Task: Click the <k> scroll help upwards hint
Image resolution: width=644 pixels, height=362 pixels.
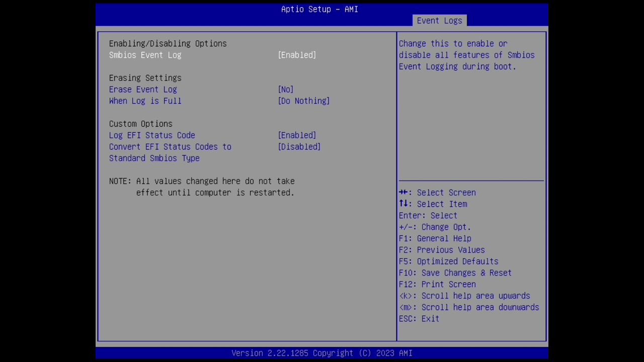Action: click(x=464, y=296)
